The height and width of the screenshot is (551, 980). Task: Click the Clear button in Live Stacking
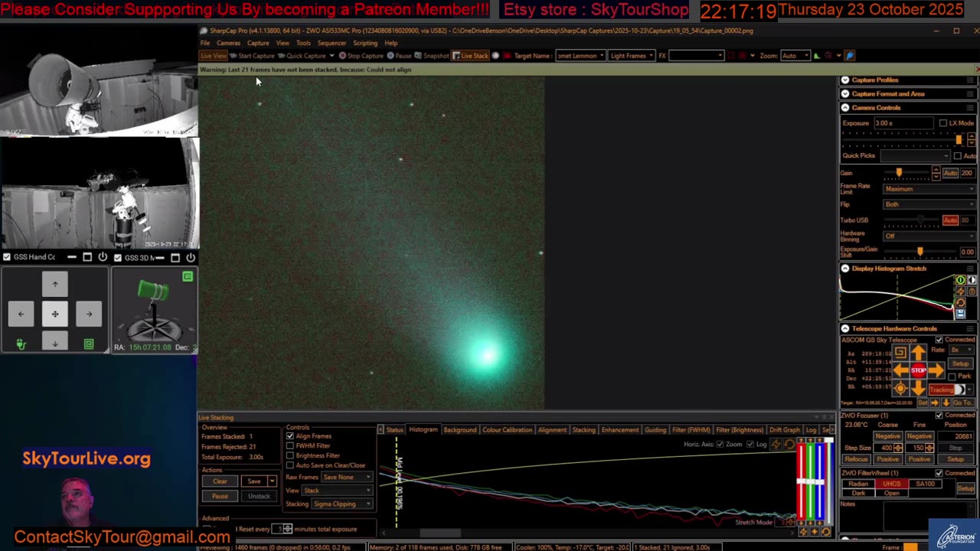click(220, 481)
